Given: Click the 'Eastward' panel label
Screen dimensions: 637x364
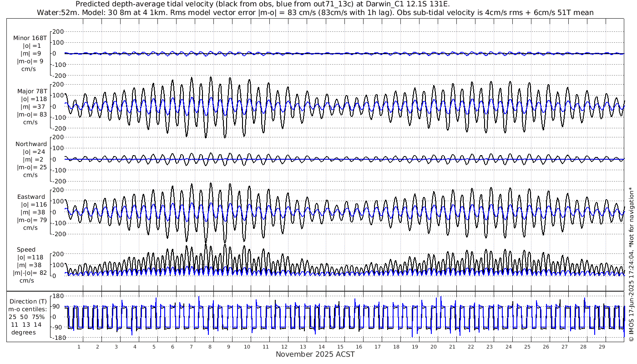Looking at the screenshot, I should tap(31, 197).
